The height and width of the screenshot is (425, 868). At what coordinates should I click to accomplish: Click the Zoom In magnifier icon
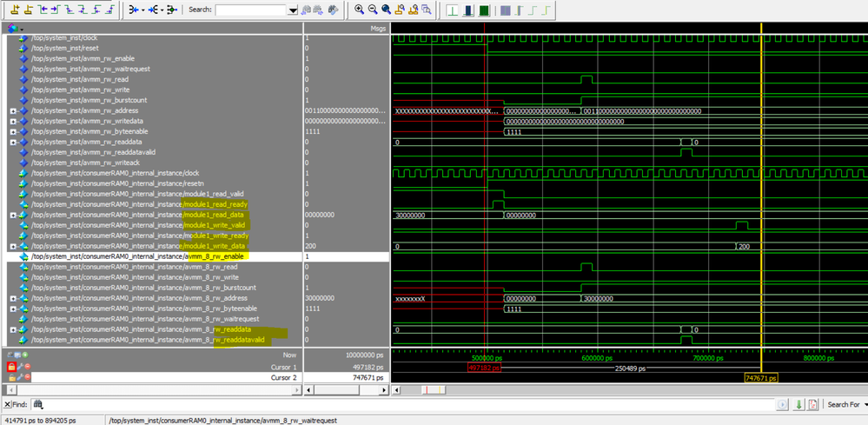tap(360, 10)
